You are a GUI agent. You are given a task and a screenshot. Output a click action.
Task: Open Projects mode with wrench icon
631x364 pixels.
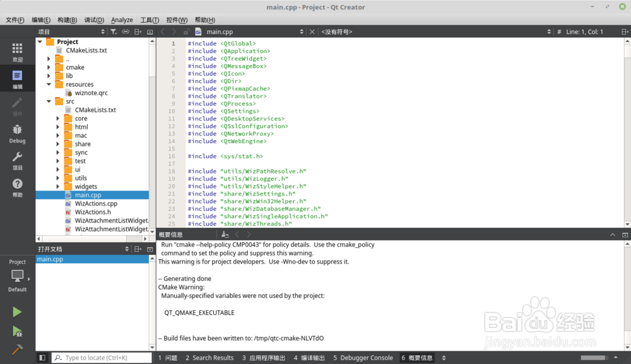point(17,160)
